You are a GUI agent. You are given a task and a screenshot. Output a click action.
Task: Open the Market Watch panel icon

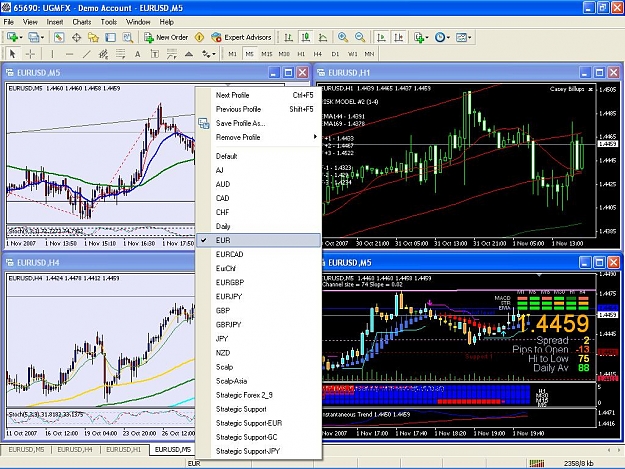[59, 37]
